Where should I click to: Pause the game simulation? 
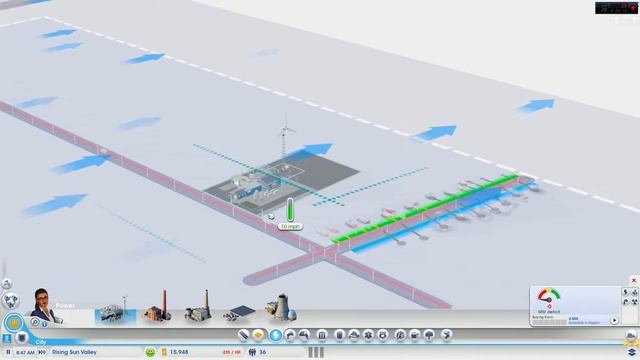pos(8,352)
